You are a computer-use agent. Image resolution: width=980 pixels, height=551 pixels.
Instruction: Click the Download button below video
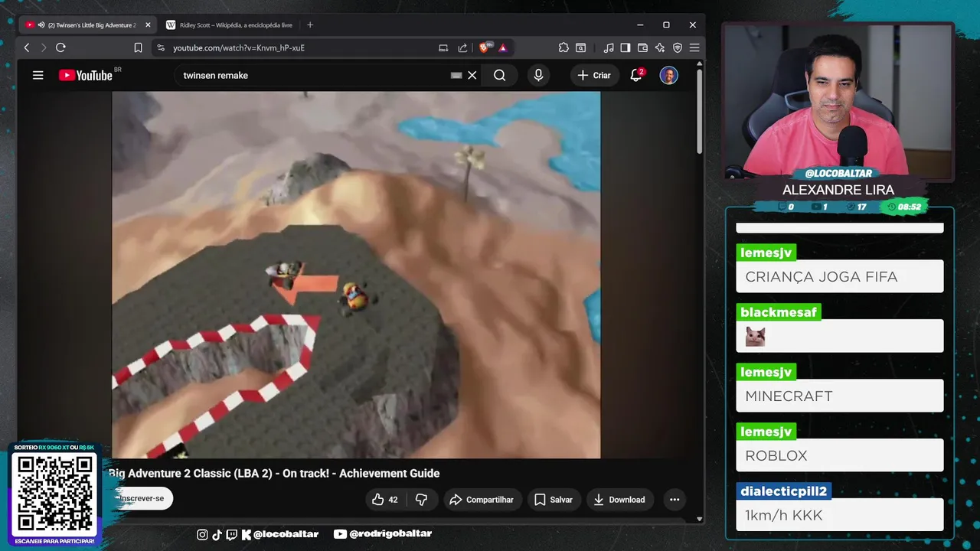(x=619, y=500)
